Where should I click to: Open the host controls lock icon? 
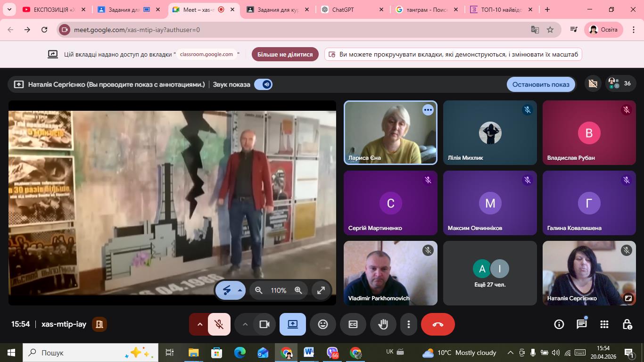(x=627, y=324)
